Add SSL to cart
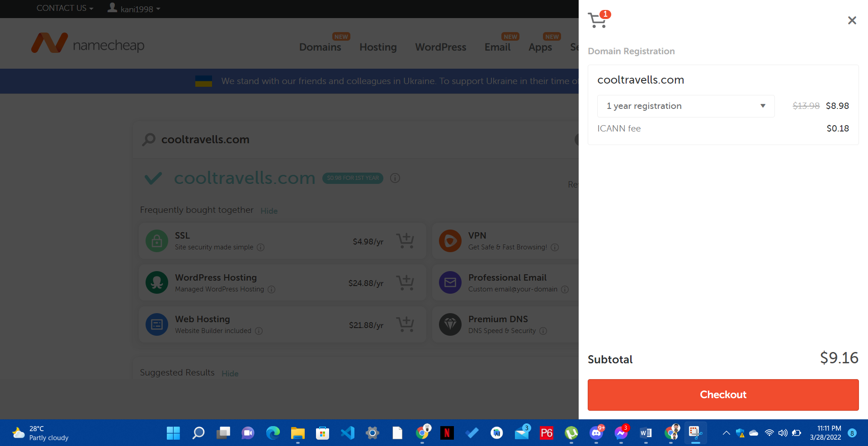The image size is (868, 446). (405, 241)
